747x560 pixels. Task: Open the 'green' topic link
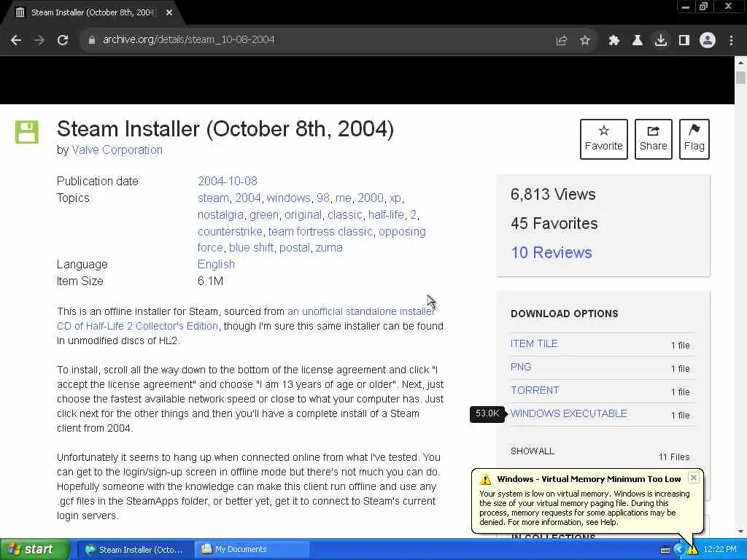click(264, 215)
